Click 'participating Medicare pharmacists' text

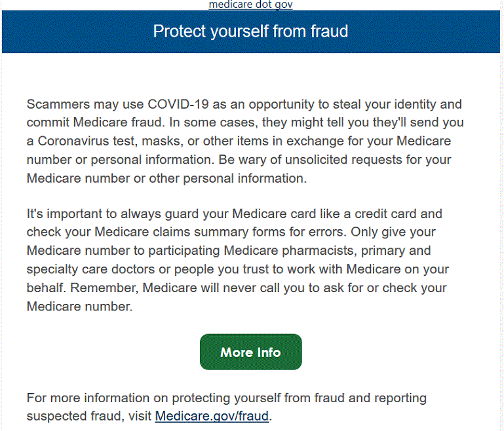[x=252, y=250]
